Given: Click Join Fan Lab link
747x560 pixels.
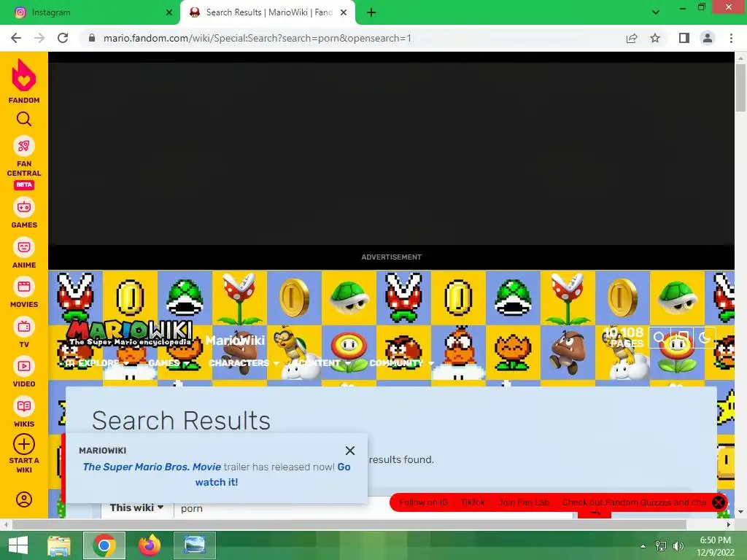Looking at the screenshot, I should pyautogui.click(x=524, y=502).
